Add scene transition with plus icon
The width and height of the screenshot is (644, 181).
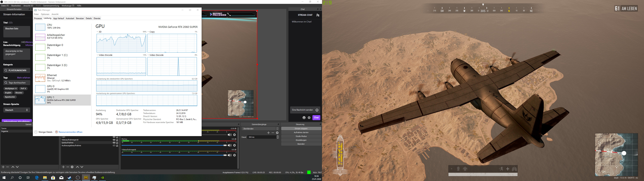269,133
